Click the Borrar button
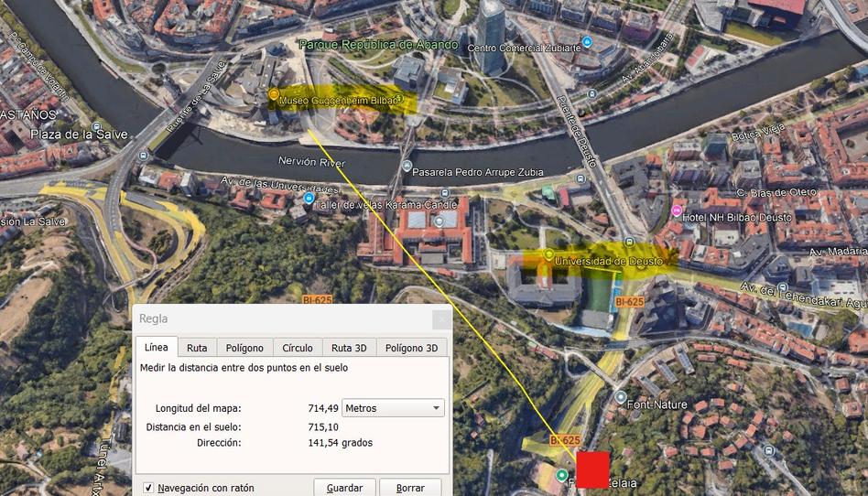868x496 pixels. coord(410,488)
